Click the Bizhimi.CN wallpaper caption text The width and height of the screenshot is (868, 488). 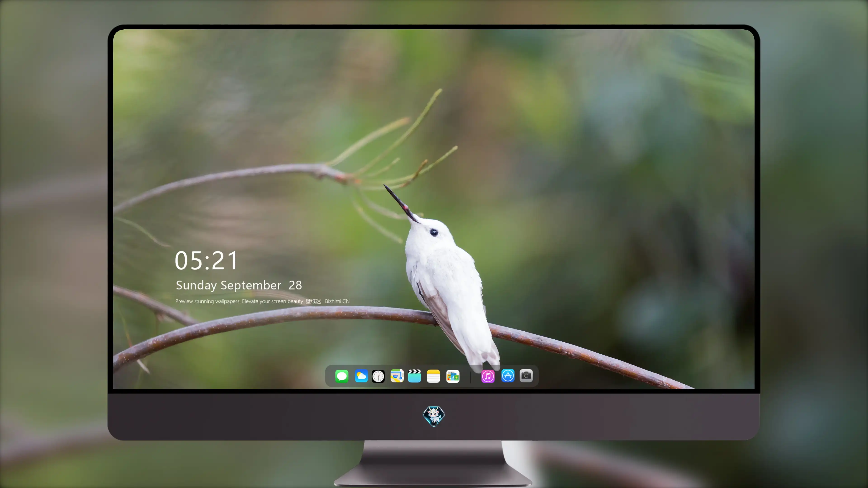pos(262,301)
